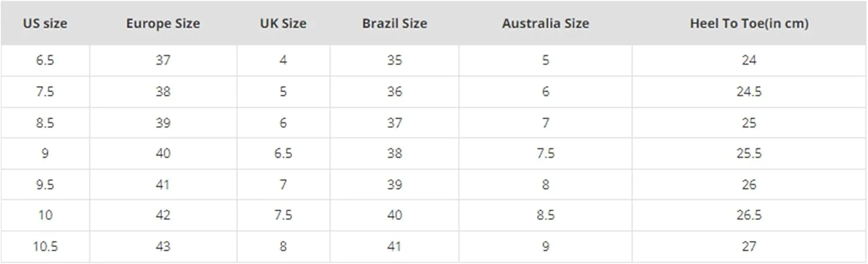Click Brazil size 41 cell

pos(395,247)
